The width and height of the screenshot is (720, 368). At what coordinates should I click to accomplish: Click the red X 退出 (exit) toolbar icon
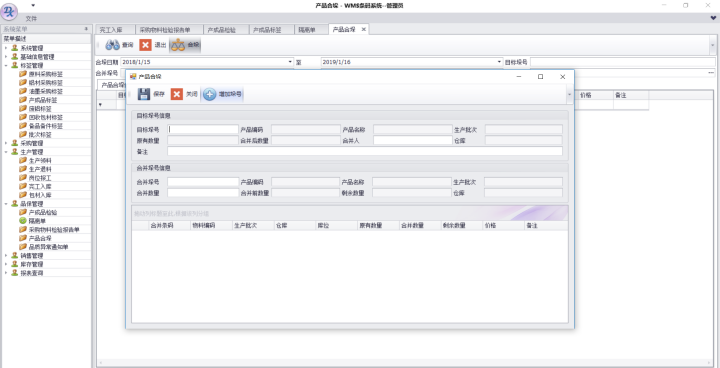pos(145,45)
